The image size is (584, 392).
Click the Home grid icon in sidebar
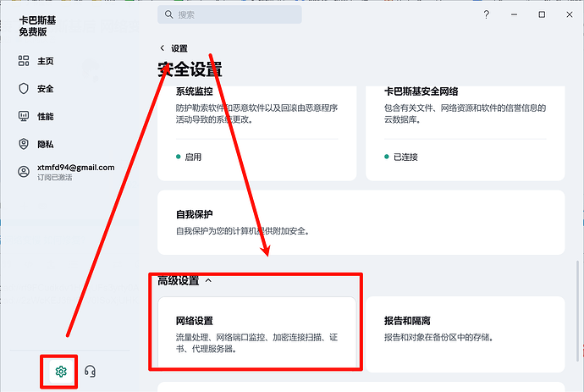[x=24, y=61]
